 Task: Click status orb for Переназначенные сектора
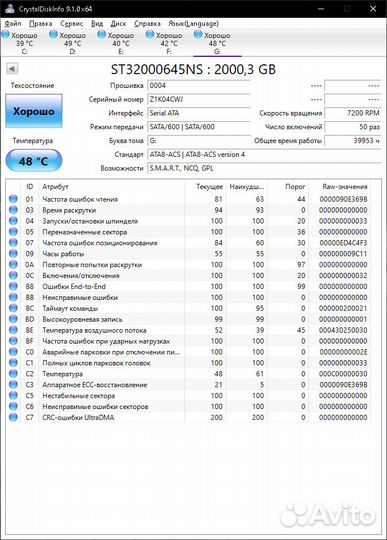[x=13, y=232]
